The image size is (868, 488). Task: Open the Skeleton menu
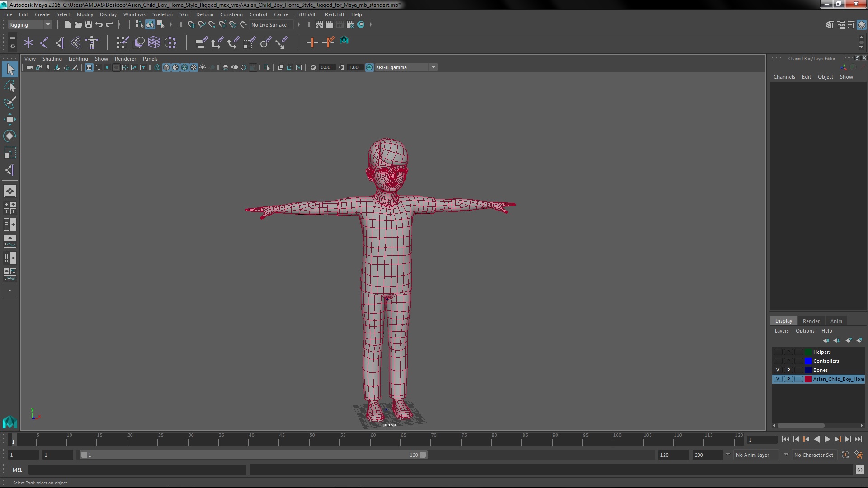162,14
